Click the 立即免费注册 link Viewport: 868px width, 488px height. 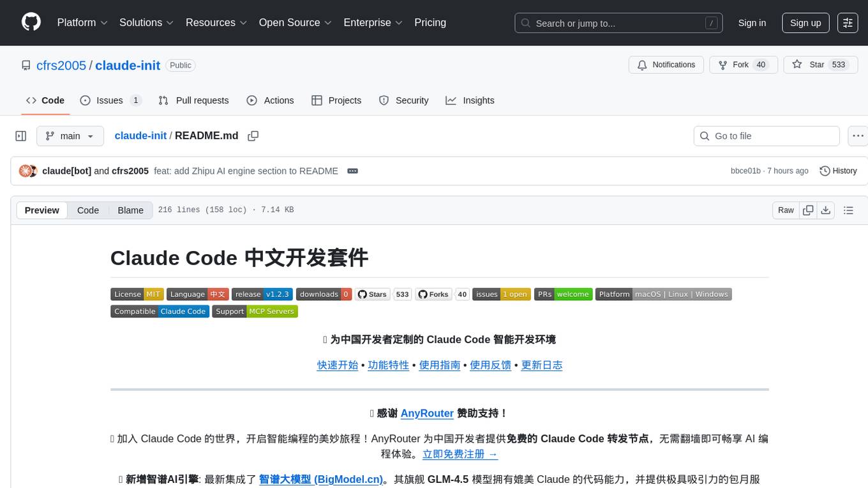460,455
